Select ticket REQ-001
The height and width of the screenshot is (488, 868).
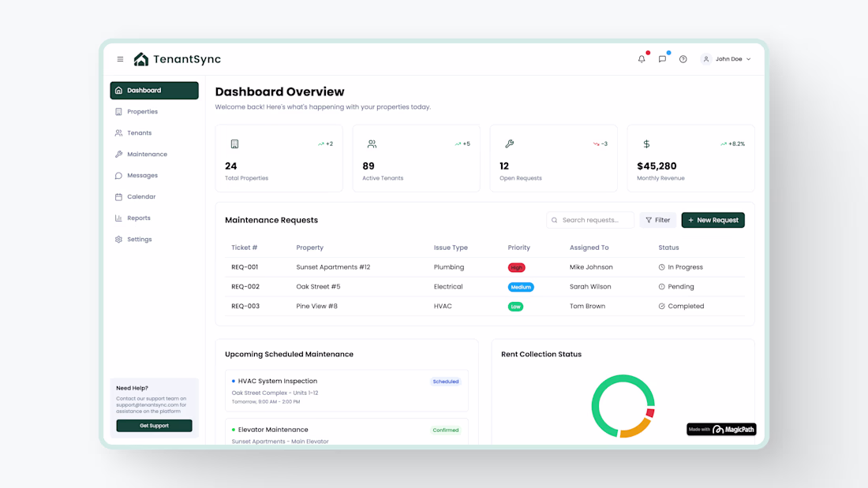(245, 267)
